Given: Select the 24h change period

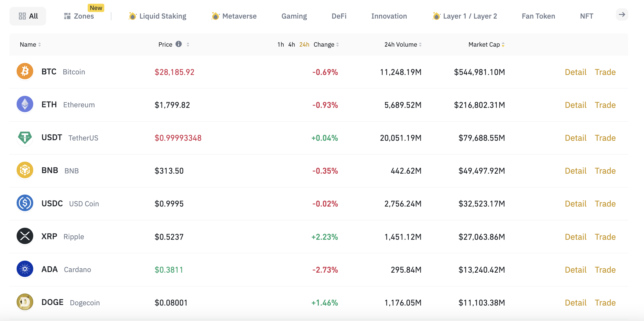Looking at the screenshot, I should pos(304,45).
